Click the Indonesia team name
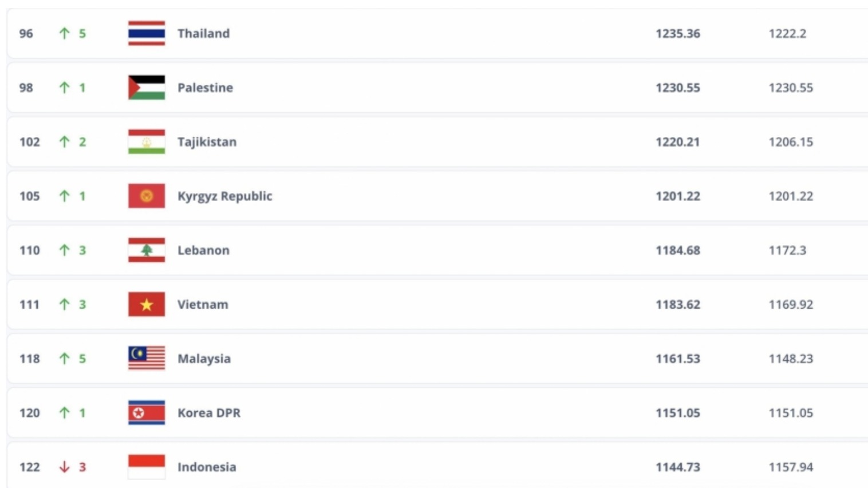 207,467
